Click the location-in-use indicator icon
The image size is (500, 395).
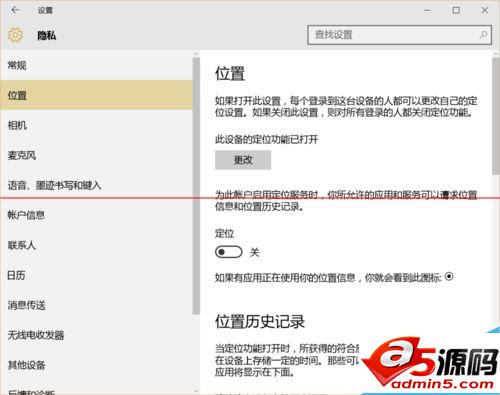pyautogui.click(x=449, y=276)
